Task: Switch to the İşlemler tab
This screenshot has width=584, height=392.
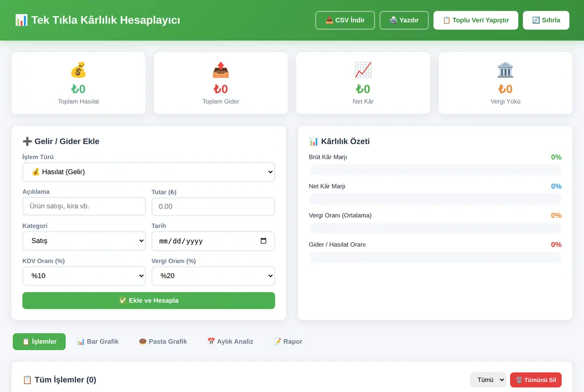Action: click(x=39, y=341)
